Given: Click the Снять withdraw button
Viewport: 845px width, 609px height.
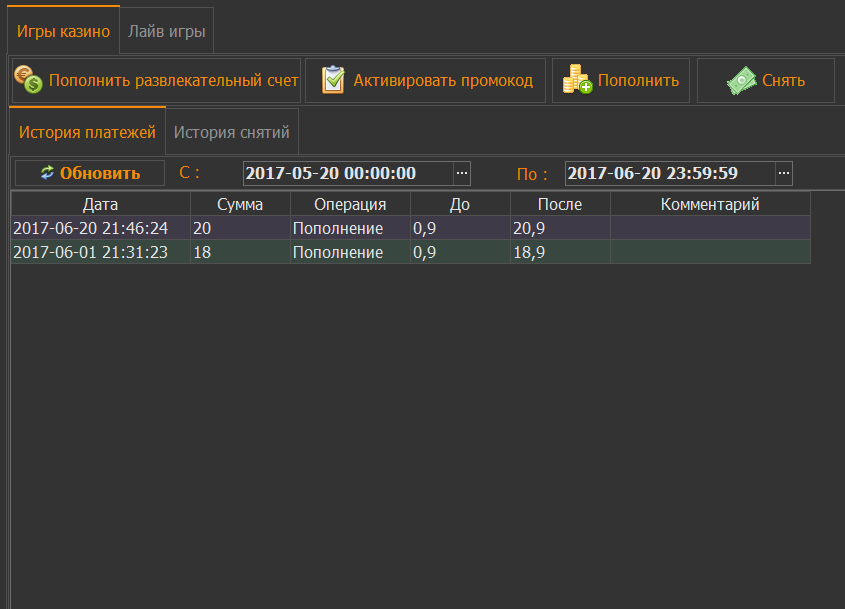Looking at the screenshot, I should 766,80.
